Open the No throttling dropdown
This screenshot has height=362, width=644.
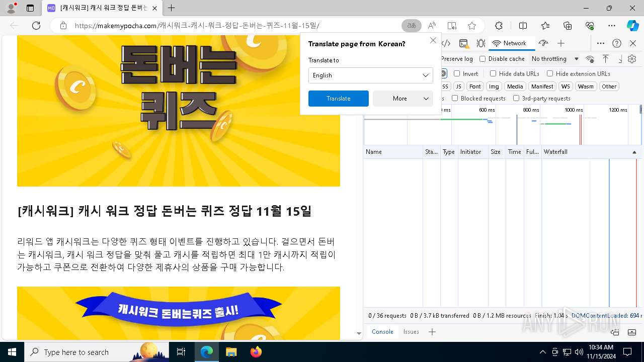click(555, 59)
